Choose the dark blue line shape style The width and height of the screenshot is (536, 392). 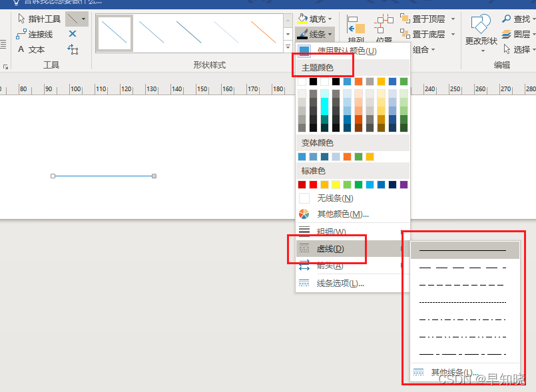(x=188, y=33)
